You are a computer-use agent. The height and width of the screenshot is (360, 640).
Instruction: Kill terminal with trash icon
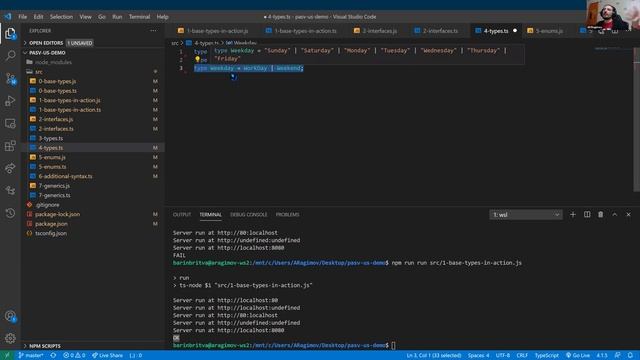click(600, 215)
